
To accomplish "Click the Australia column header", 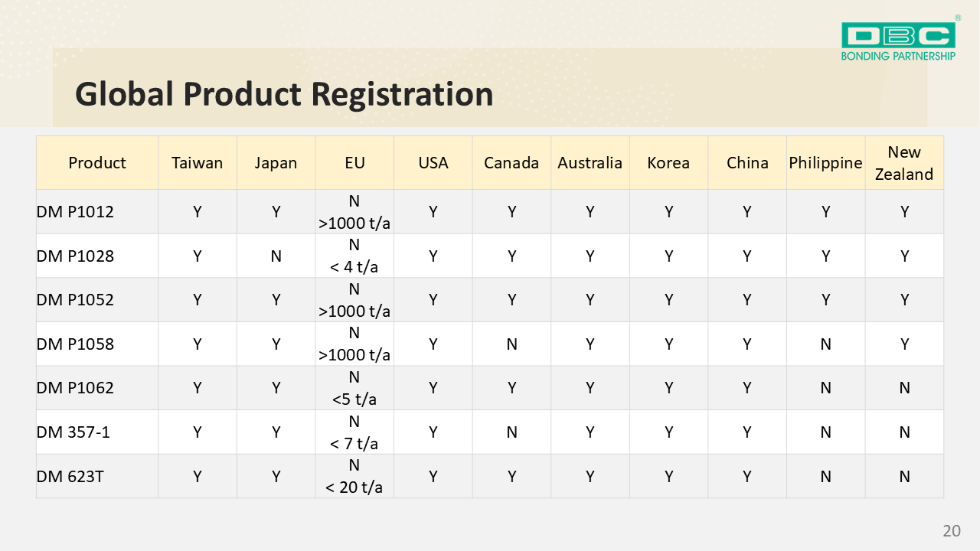I will pyautogui.click(x=590, y=163).
